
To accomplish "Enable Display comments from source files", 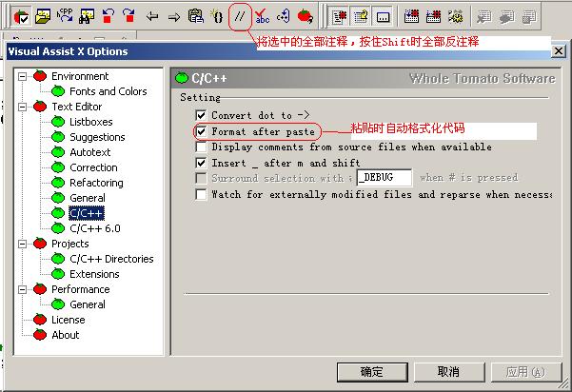I will coord(201,147).
